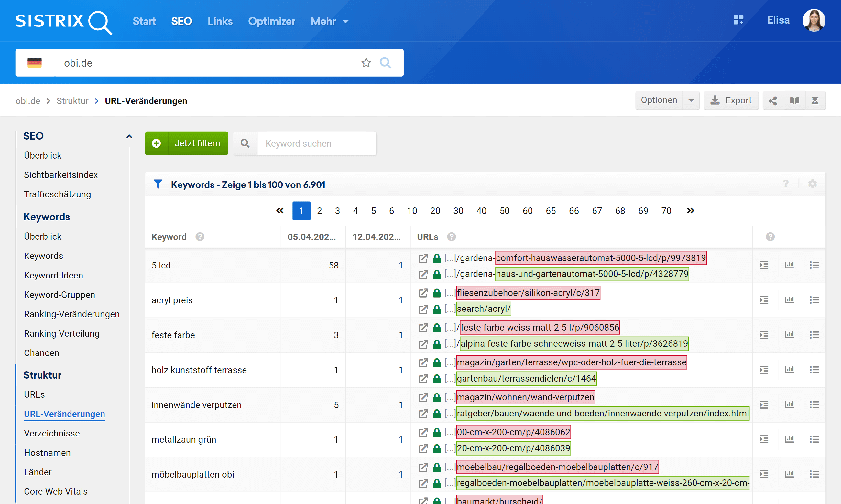
Task: Open the apps grid icon beside Elisa
Action: 738,20
